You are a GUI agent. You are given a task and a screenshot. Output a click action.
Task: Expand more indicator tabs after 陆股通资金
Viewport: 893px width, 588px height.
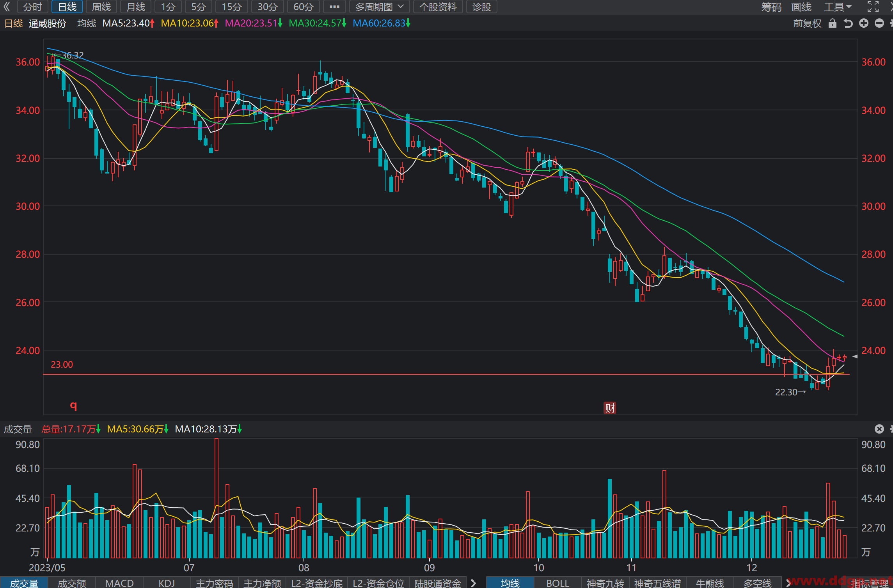click(474, 583)
